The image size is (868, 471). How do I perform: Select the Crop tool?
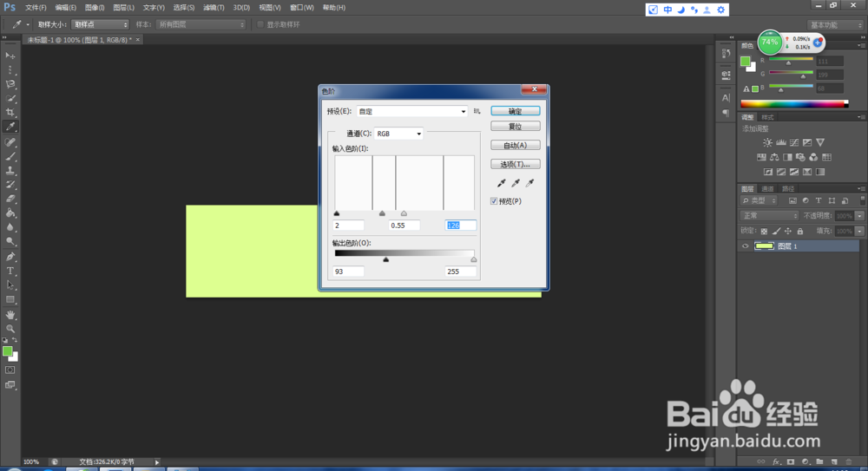coord(10,113)
